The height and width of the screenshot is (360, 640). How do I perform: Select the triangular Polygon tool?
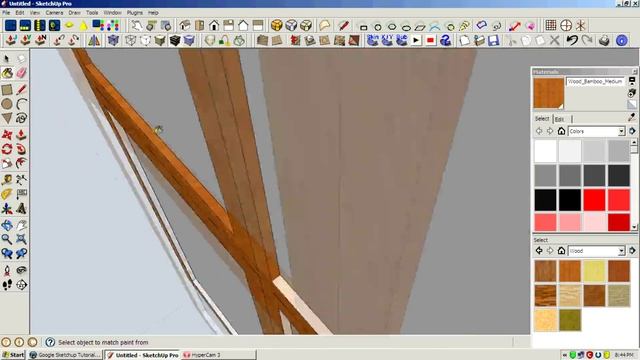(x=7, y=118)
